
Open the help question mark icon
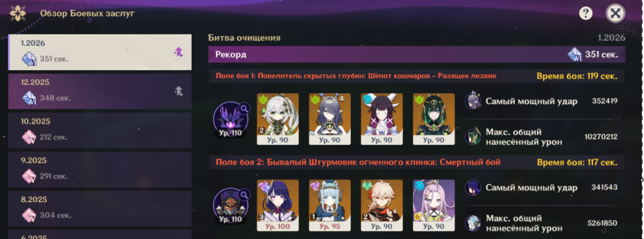tap(586, 13)
